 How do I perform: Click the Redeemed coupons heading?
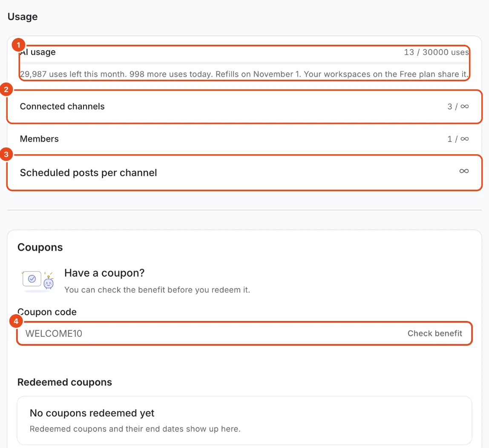(65, 382)
